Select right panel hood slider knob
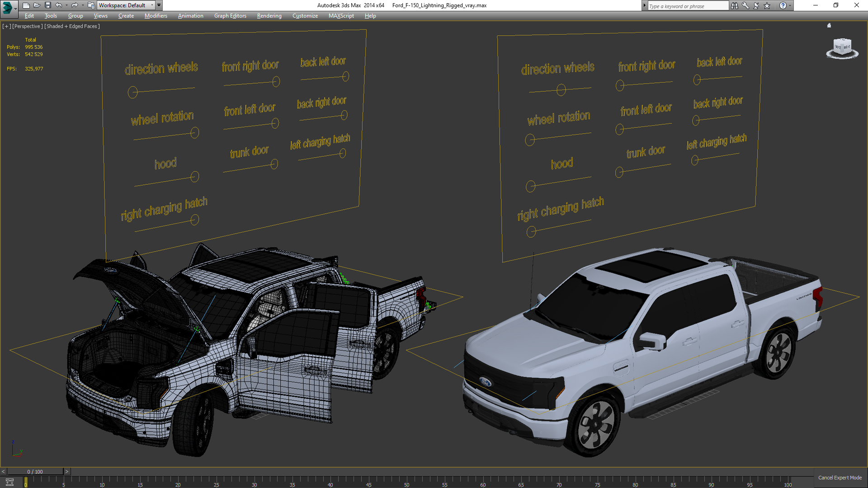Viewport: 868px width, 488px height. click(x=531, y=186)
